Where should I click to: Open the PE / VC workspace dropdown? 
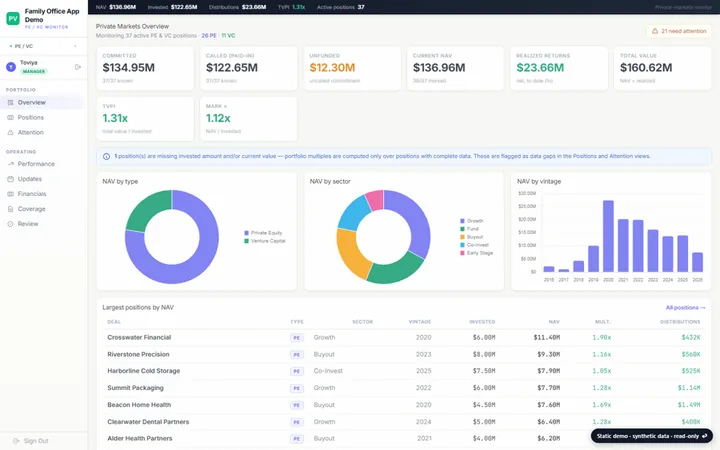(x=44, y=46)
